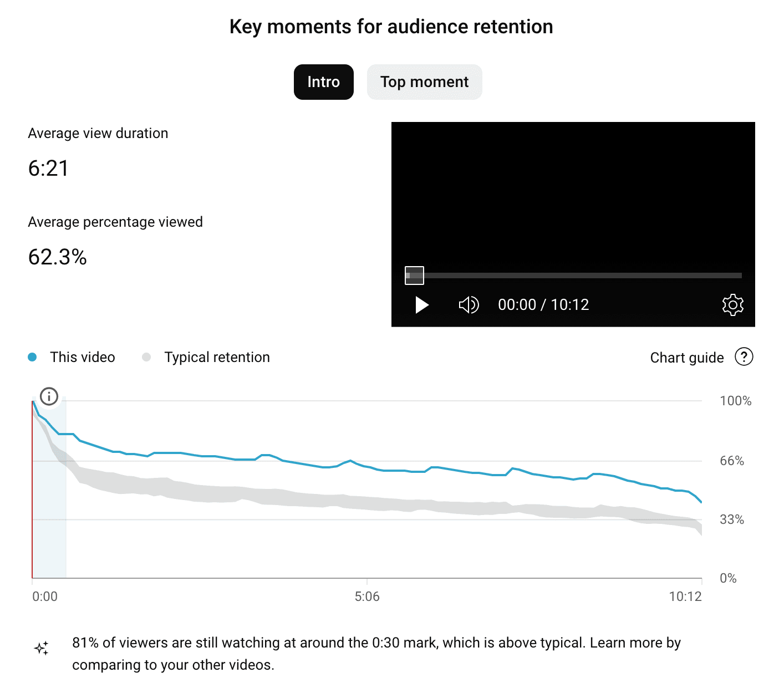Mute the video with the speaker icon

point(469,304)
